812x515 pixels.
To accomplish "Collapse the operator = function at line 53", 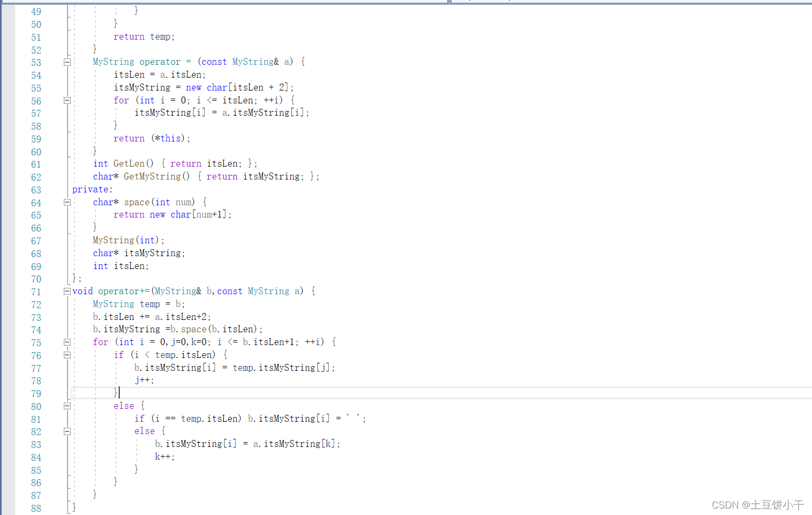I will click(x=67, y=62).
